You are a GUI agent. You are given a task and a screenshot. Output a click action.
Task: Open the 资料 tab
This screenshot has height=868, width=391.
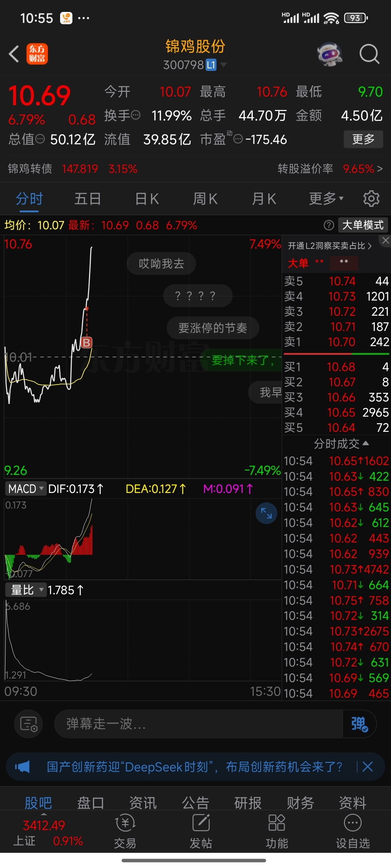pos(353,803)
